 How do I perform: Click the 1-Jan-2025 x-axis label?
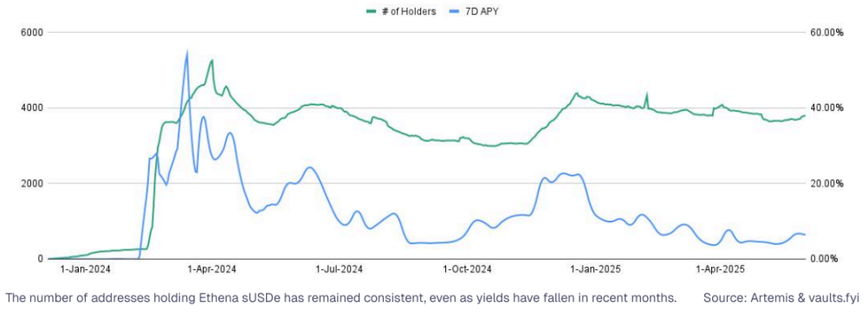click(x=596, y=269)
